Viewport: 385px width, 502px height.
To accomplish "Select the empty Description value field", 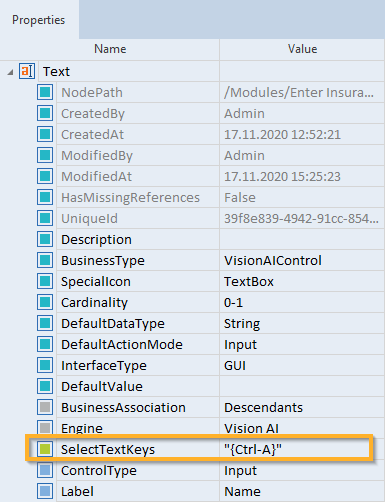I will (302, 239).
